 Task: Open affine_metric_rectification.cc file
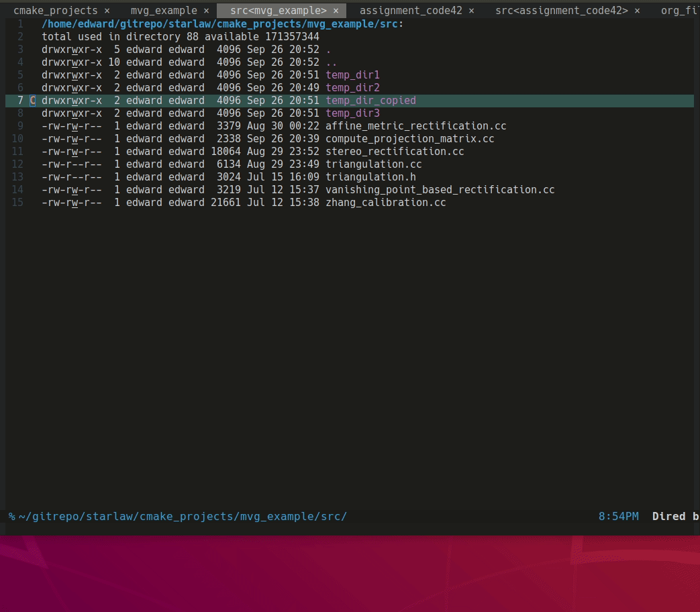(415, 126)
